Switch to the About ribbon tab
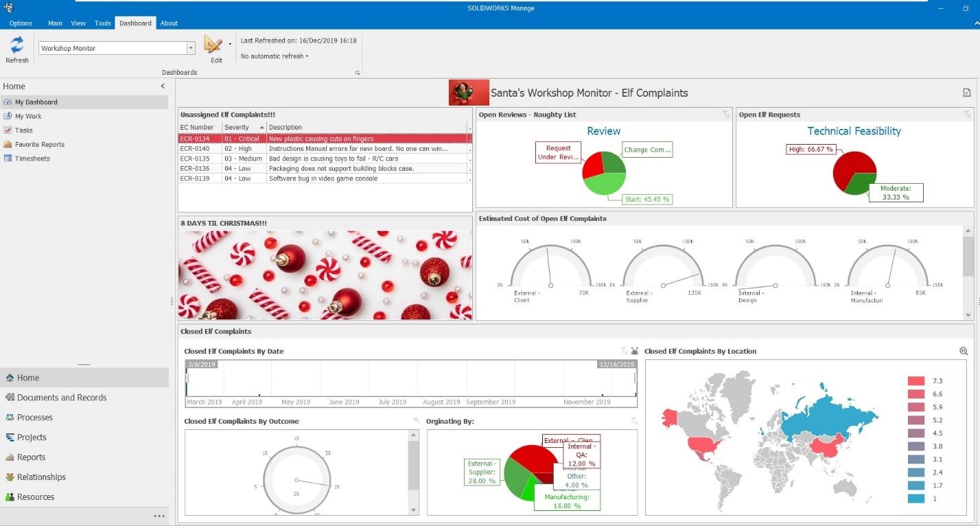 [x=169, y=23]
